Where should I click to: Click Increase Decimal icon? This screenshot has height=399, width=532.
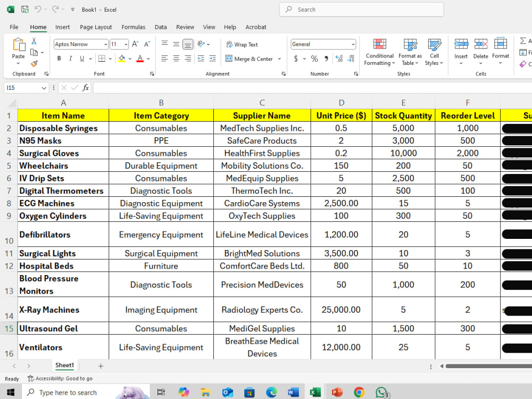339,59
